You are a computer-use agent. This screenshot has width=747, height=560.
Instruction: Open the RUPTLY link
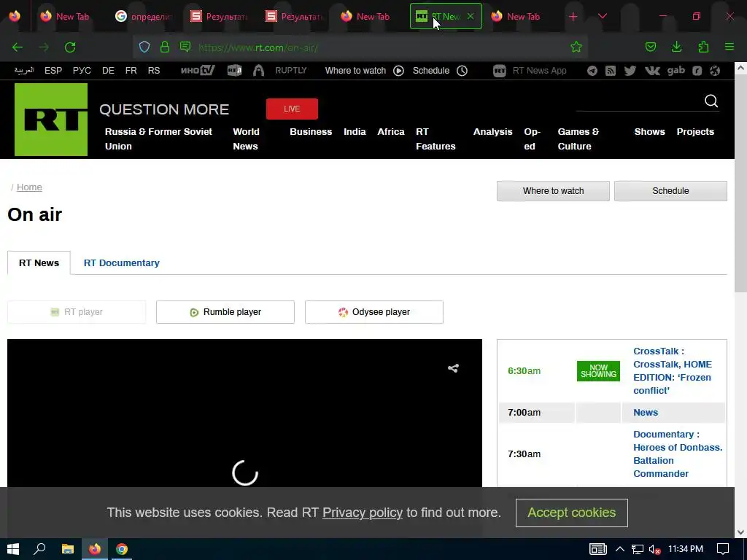pos(290,71)
